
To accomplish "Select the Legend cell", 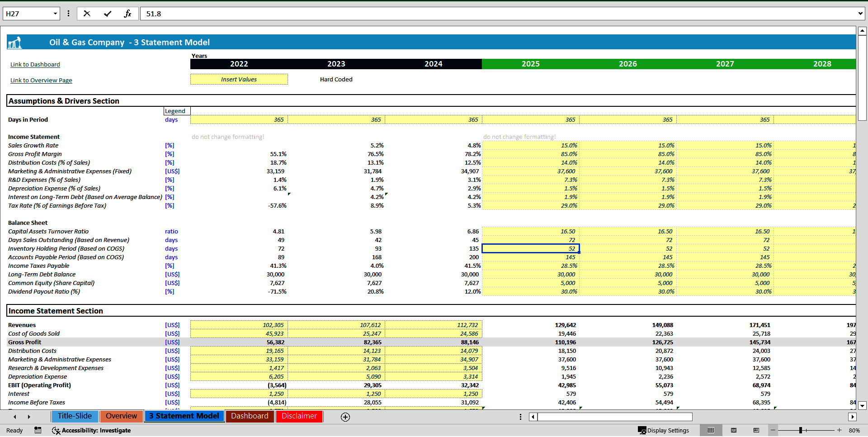I will 177,111.
